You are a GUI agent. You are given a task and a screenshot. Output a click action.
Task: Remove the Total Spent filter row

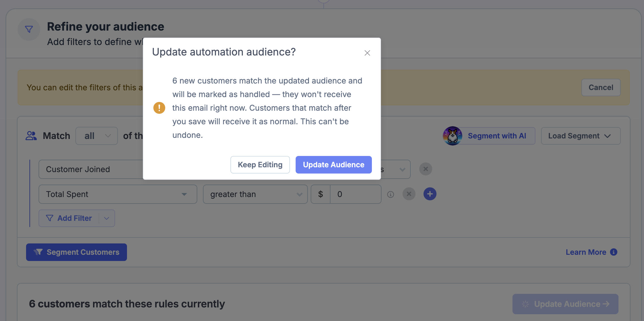409,194
